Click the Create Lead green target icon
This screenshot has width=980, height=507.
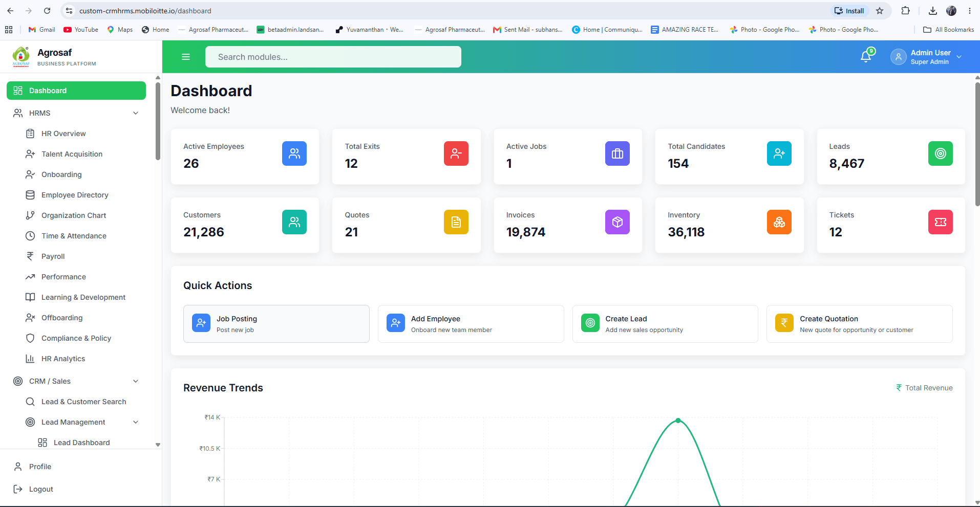(x=590, y=323)
